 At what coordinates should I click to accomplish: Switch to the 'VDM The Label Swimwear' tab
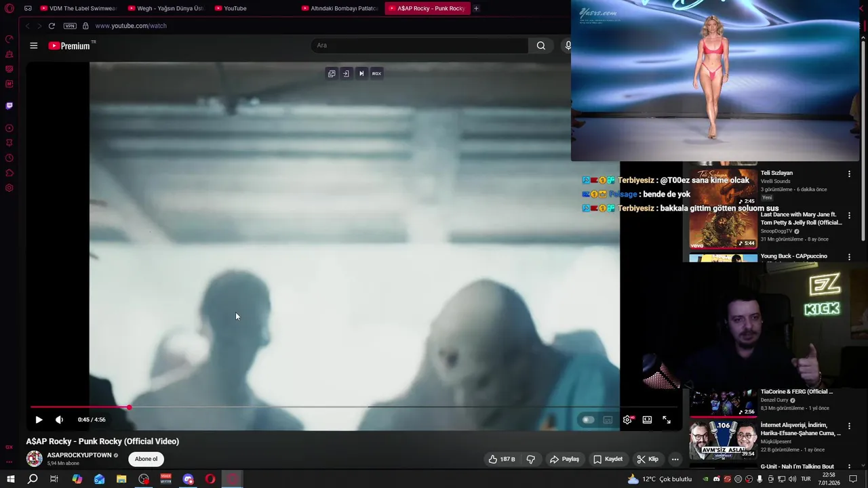78,8
